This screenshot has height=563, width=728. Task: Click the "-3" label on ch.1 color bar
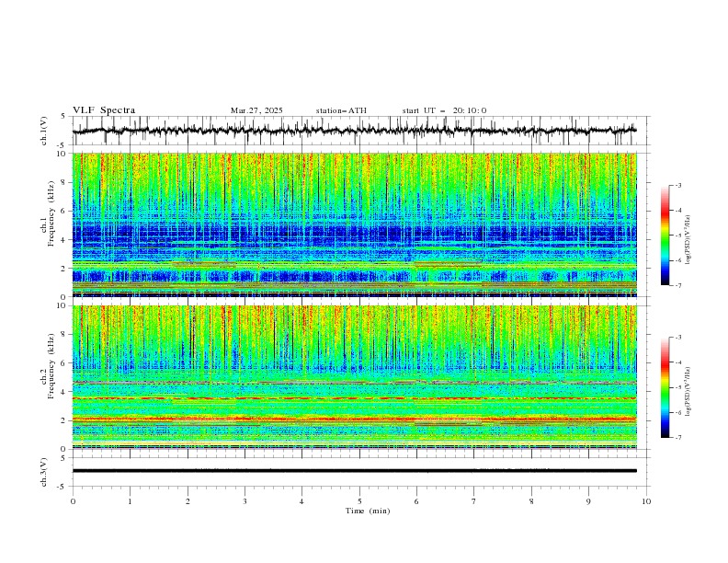pos(678,185)
